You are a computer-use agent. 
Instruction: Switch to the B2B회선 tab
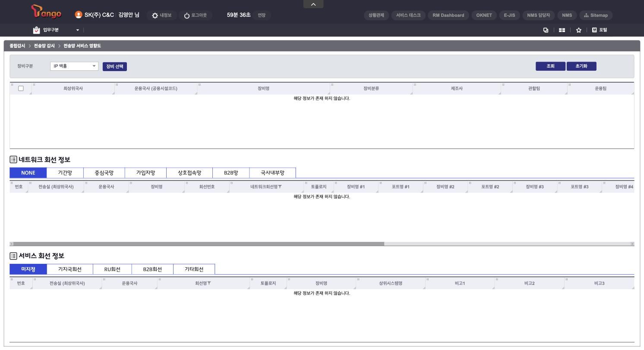(x=152, y=269)
